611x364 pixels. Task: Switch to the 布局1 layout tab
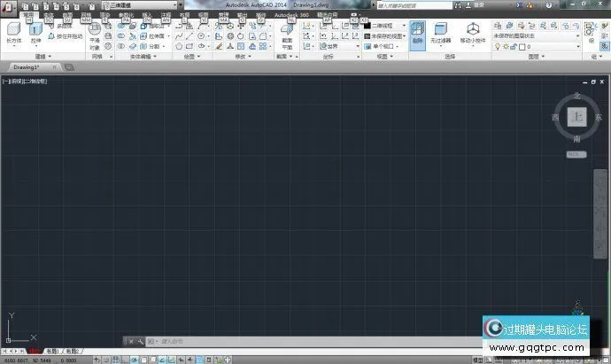(x=52, y=352)
